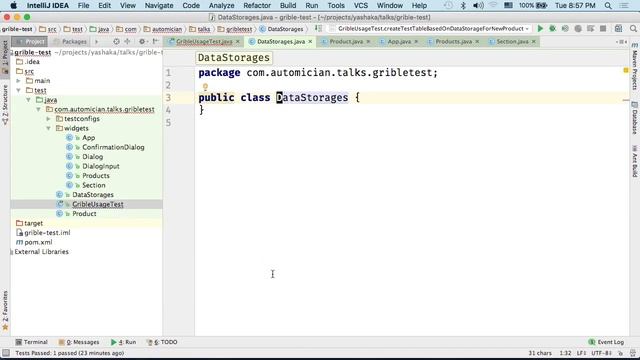Image resolution: width=640 pixels, height=360 pixels.
Task: Hide the Project tool window
Action: (156, 42)
